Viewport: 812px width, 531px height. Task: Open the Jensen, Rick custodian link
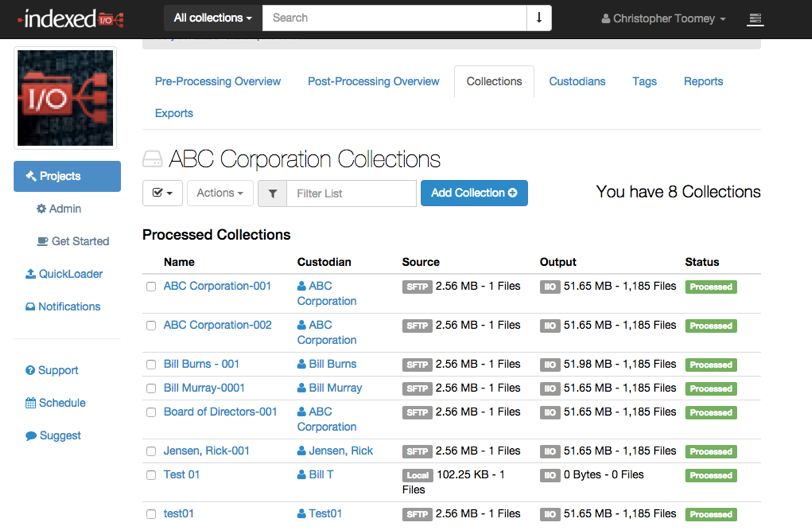click(x=335, y=451)
